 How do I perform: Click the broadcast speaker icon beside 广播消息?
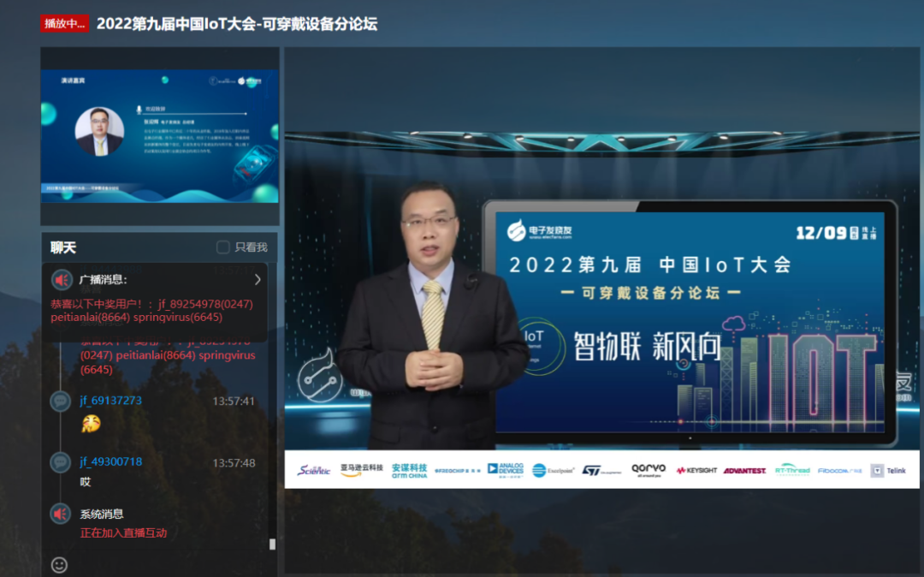click(x=62, y=280)
